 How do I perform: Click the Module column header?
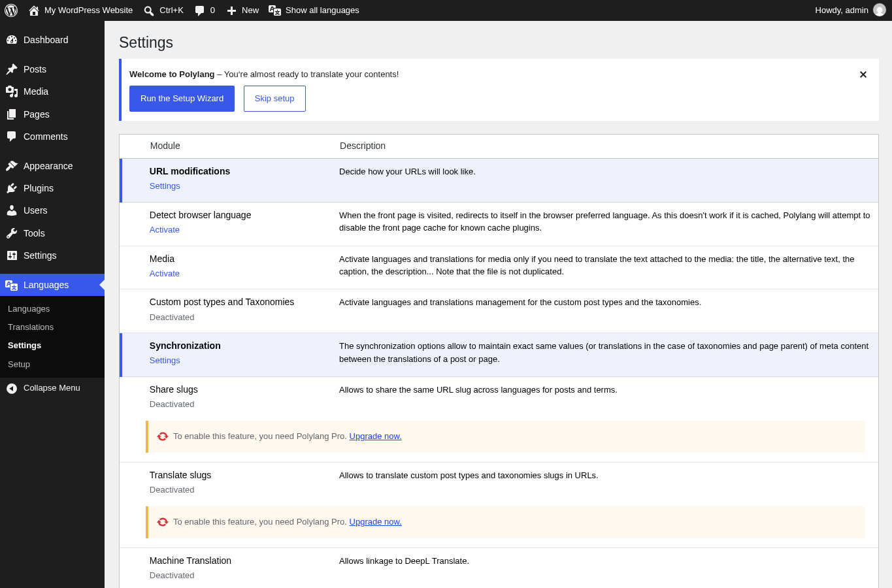click(165, 146)
